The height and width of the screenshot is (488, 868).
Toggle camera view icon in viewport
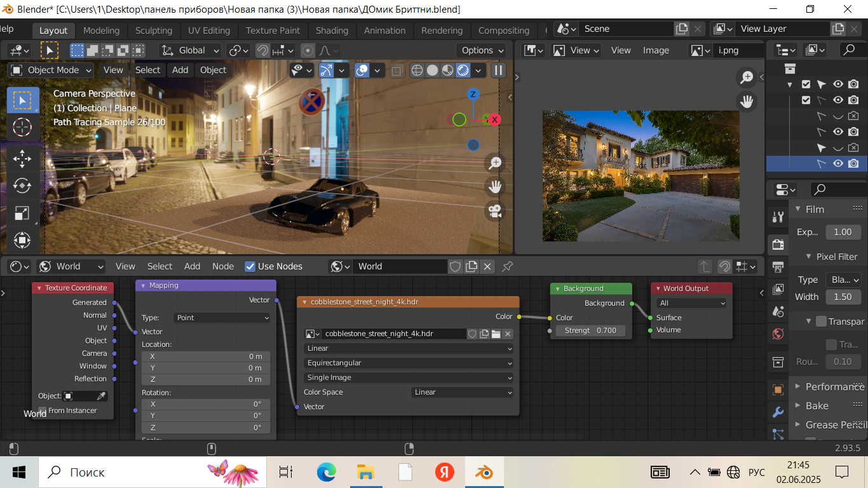click(x=495, y=210)
